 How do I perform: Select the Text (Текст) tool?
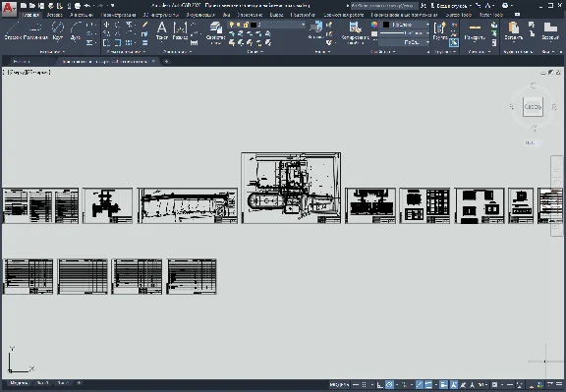click(x=162, y=30)
